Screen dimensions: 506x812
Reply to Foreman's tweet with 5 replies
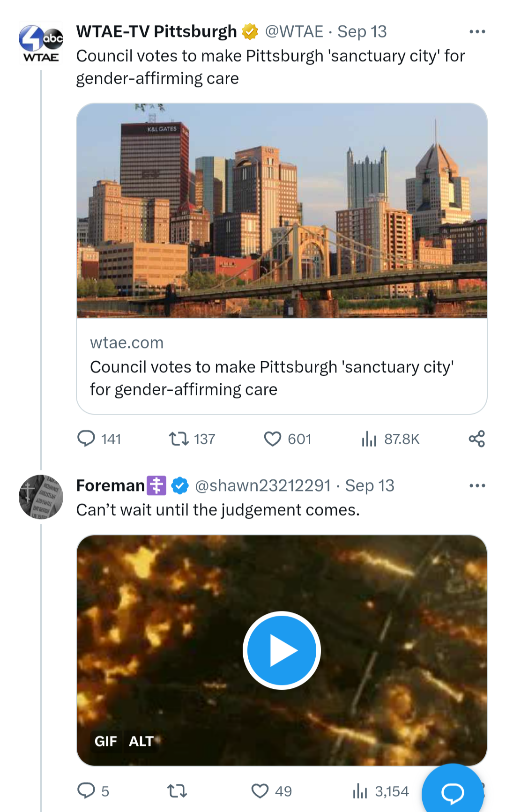pos(93,791)
